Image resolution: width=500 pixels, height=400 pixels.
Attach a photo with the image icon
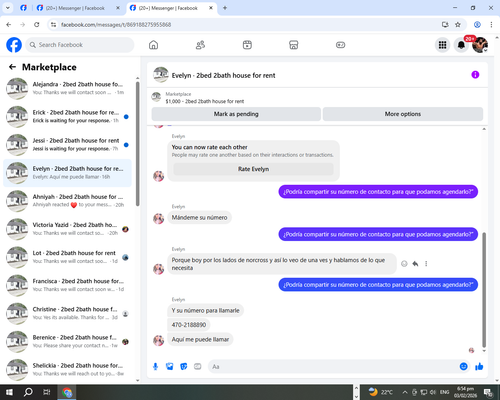170,367
